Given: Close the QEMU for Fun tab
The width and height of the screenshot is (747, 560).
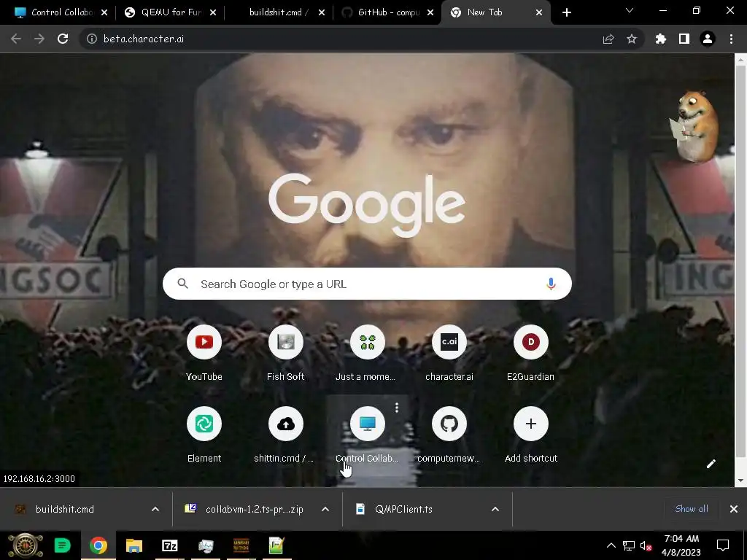Looking at the screenshot, I should tap(213, 12).
